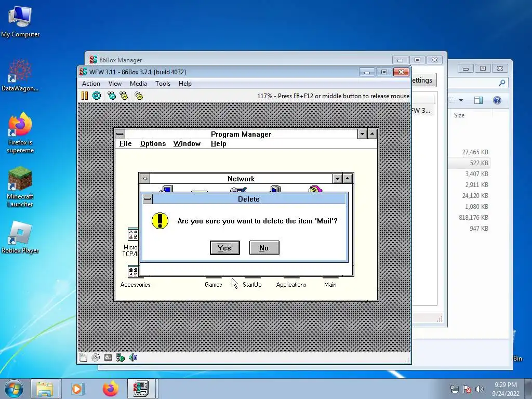Click the blue Help icon in Explorer window
The image size is (532, 399).
point(497,100)
